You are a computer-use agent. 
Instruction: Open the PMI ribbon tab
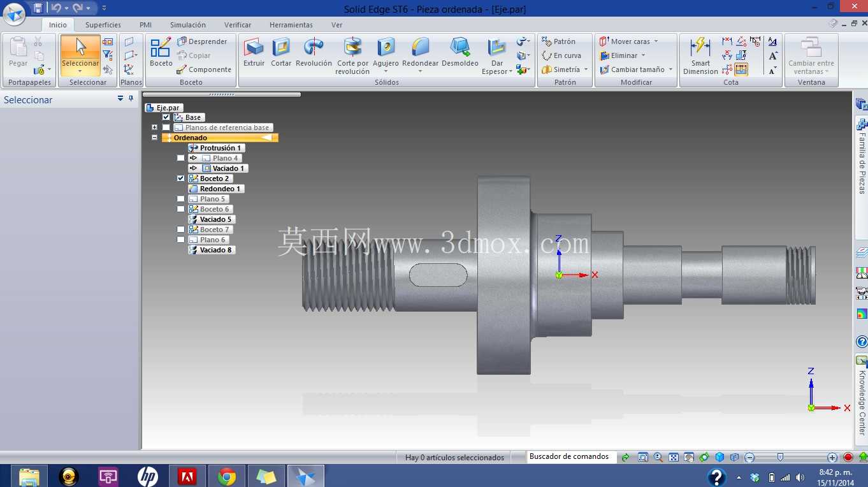(x=145, y=25)
